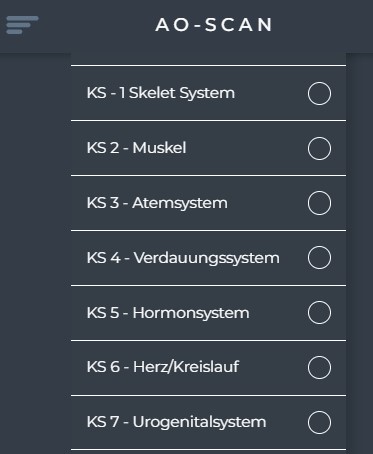This screenshot has width=373, height=454.
Task: Choose the KS 4 - Verdauungssystem radio circle
Action: pos(319,257)
